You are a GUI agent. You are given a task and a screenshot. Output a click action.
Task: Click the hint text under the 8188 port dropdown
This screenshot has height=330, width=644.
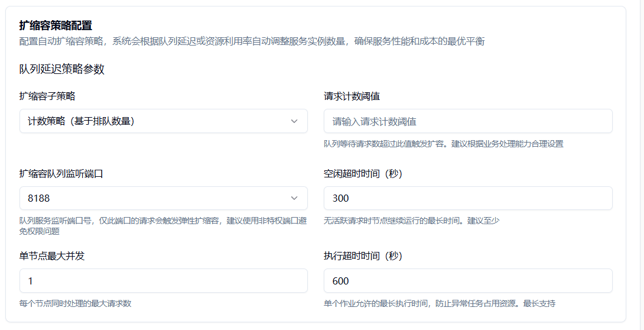[x=163, y=226]
